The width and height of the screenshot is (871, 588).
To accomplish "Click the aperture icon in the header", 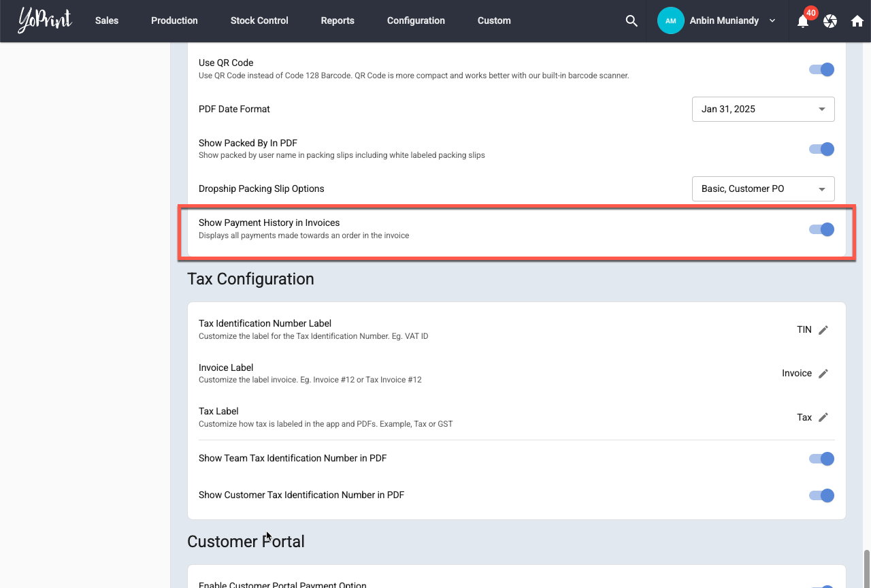I will click(830, 21).
